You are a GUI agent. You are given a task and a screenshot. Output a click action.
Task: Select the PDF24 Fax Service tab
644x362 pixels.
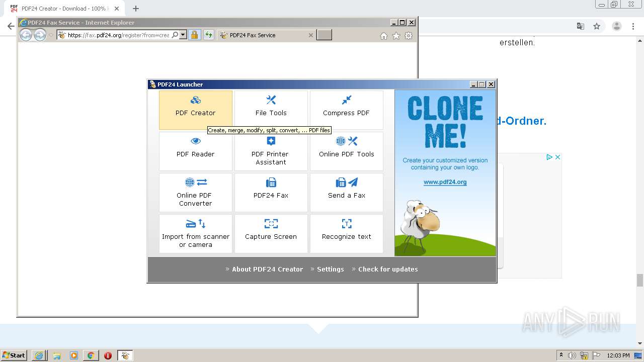pyautogui.click(x=267, y=35)
